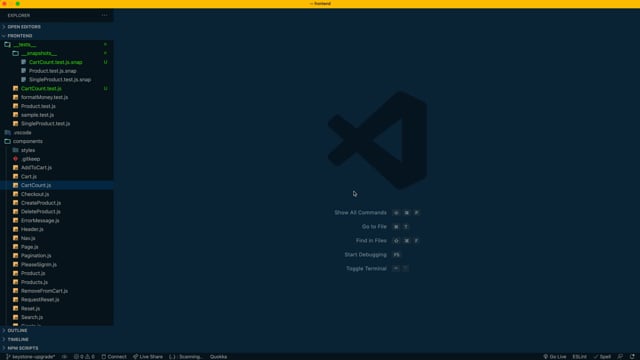Open formatMoney.test.js file

pos(57,97)
